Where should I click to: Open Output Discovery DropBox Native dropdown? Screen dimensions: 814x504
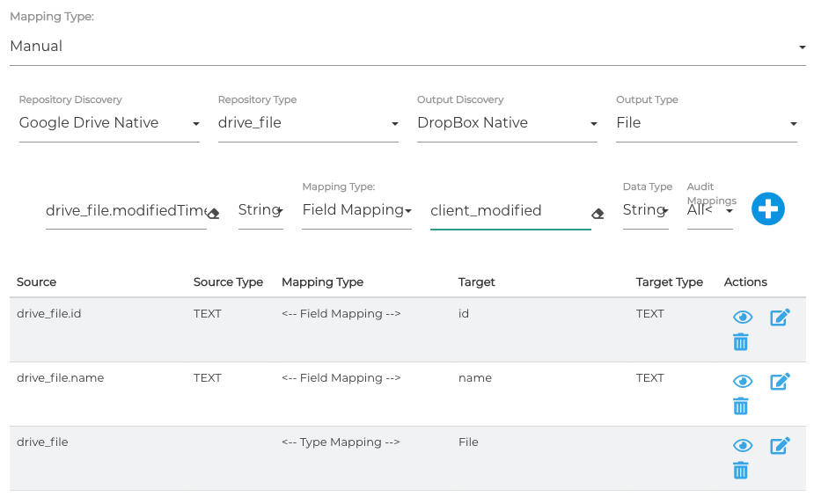coord(507,123)
